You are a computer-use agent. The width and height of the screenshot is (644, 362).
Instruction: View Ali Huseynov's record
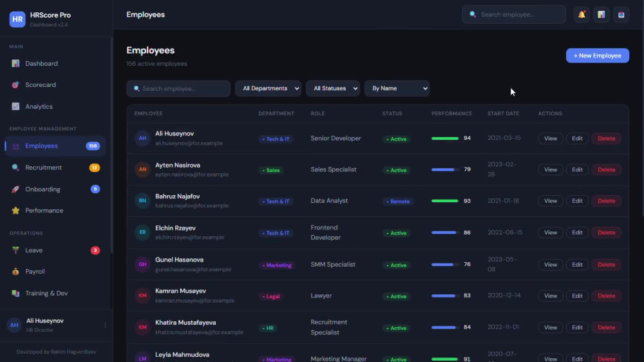tap(551, 138)
